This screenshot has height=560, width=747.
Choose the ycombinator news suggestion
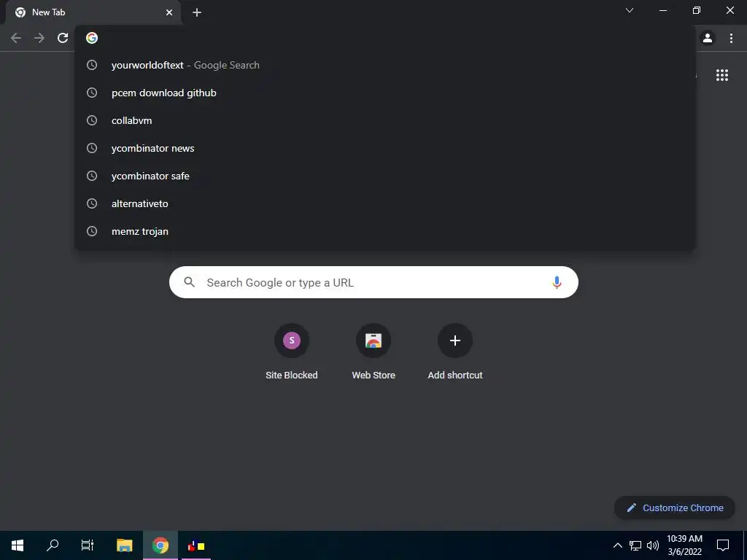coord(385,148)
